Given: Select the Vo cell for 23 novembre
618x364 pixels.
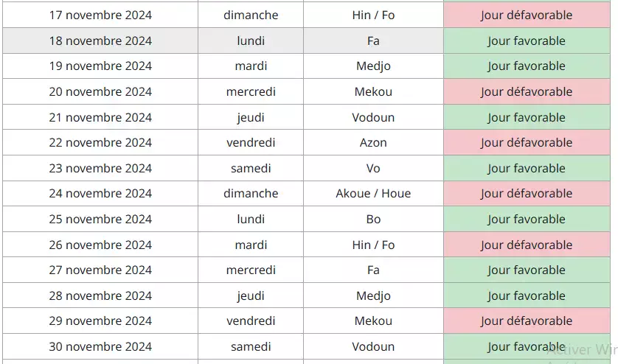Looking at the screenshot, I should click(373, 168).
